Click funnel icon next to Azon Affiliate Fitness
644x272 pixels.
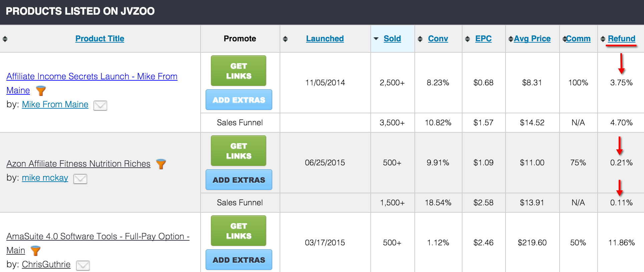pos(161,164)
